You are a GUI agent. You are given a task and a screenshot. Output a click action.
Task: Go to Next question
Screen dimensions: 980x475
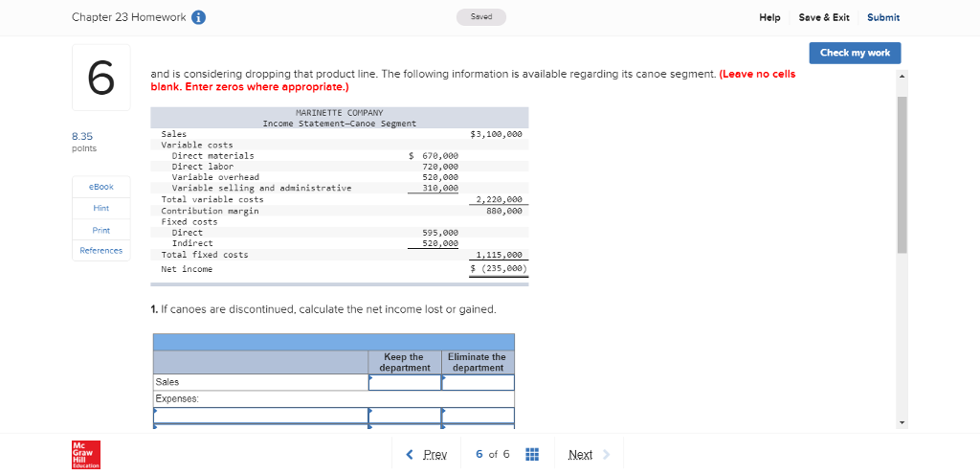[x=580, y=454]
